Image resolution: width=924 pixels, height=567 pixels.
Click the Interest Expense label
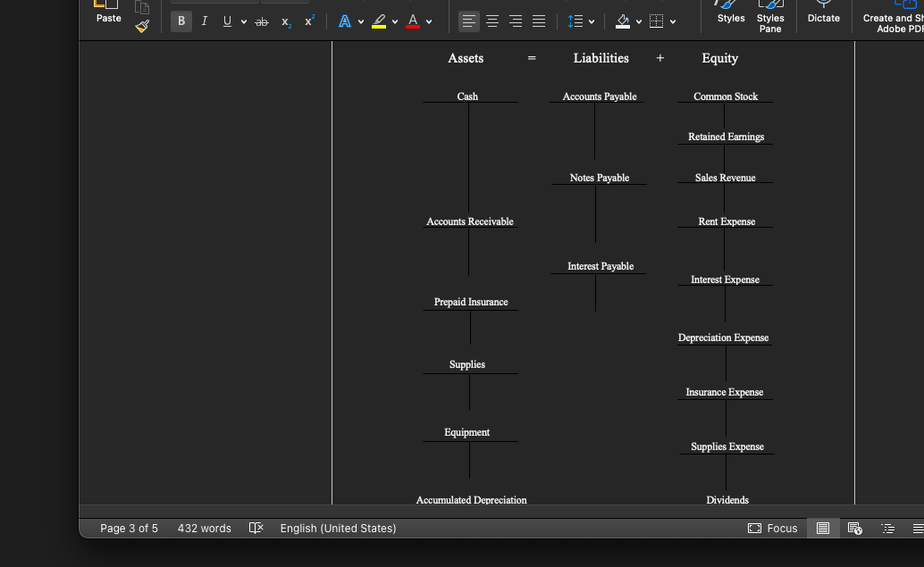[x=725, y=279]
